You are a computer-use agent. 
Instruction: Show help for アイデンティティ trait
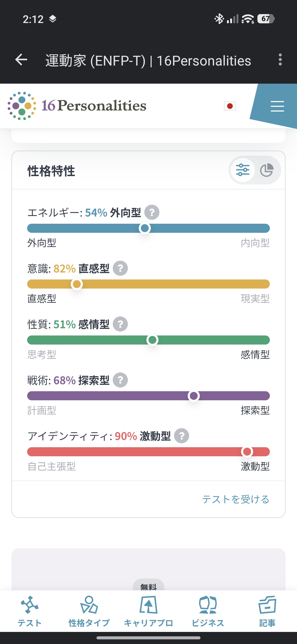pyautogui.click(x=182, y=436)
